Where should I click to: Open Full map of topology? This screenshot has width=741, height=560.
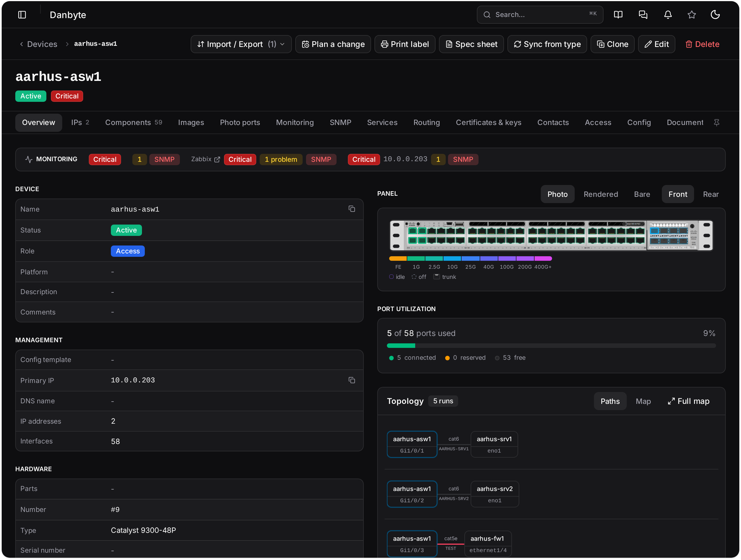688,401
